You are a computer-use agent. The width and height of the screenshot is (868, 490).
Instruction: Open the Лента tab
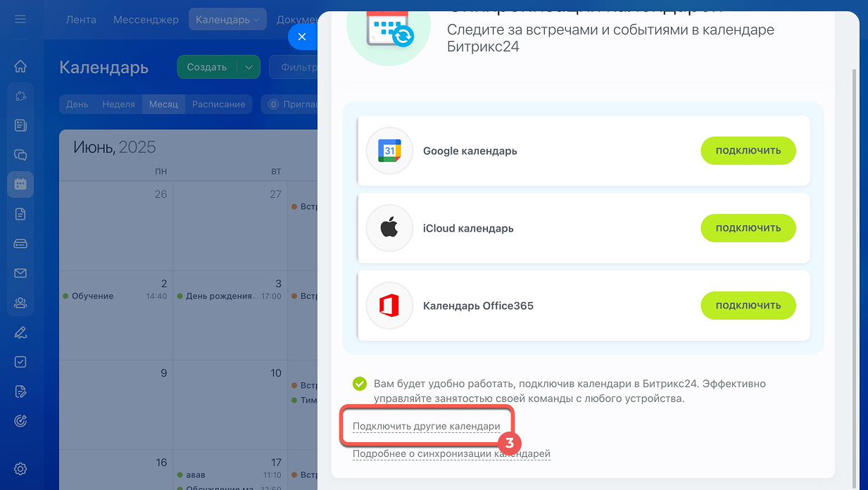click(81, 20)
